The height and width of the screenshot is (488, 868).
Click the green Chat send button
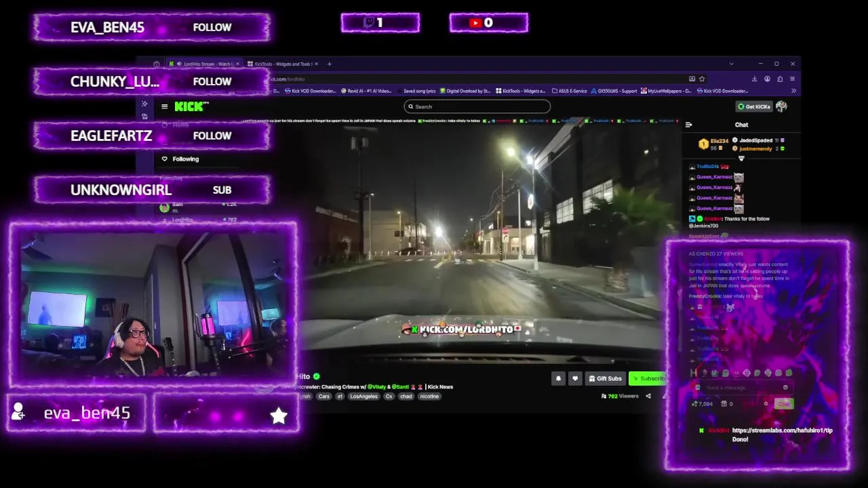click(x=783, y=404)
